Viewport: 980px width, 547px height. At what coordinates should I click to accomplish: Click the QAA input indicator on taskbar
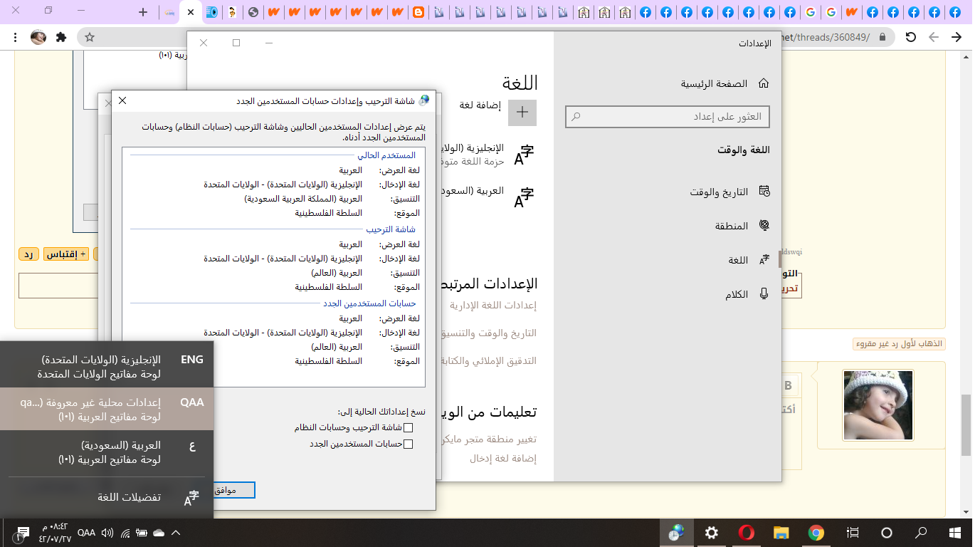point(86,533)
